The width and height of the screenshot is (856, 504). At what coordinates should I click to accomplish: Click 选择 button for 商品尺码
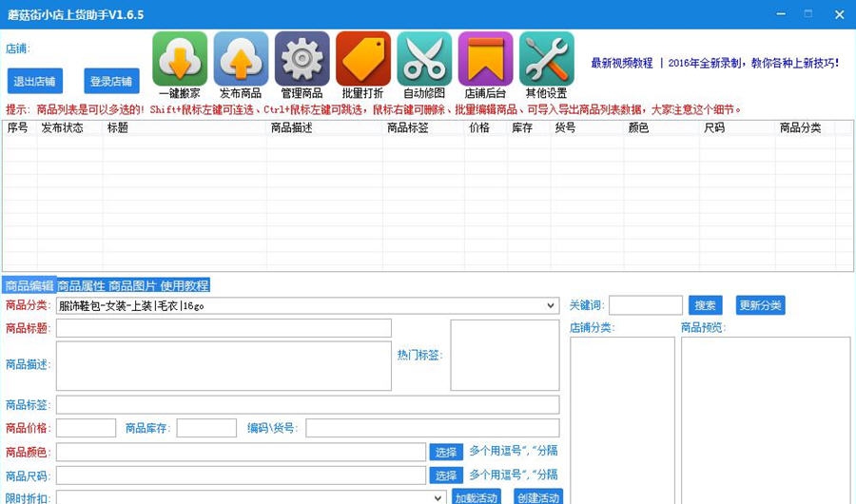click(446, 475)
